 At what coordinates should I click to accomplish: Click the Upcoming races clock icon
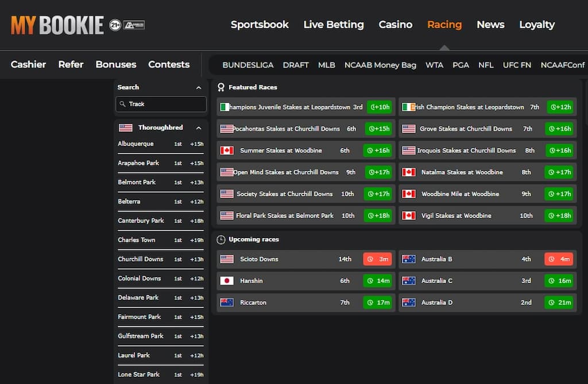(x=220, y=239)
